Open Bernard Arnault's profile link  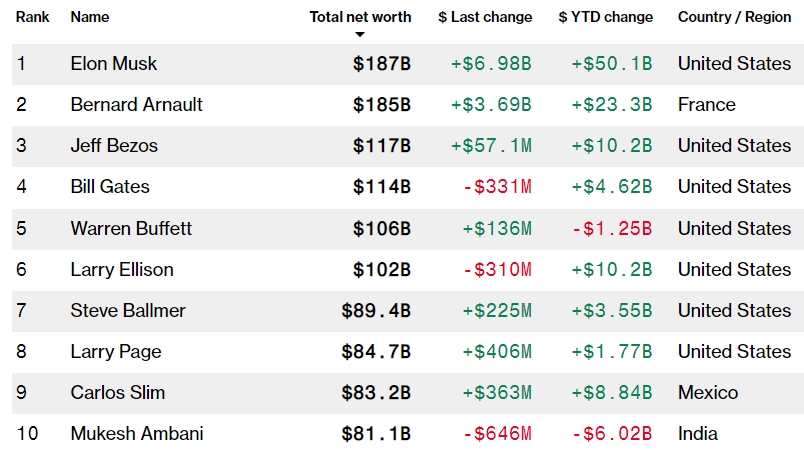click(x=136, y=105)
